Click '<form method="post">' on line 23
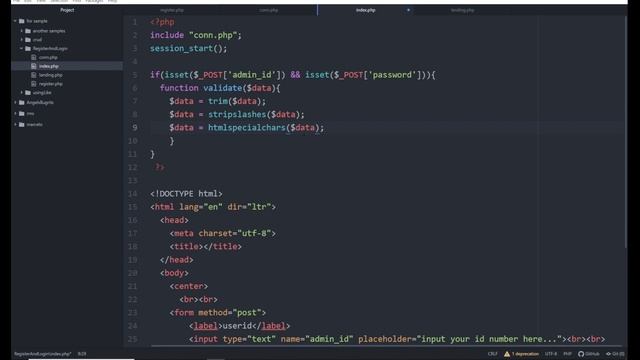This screenshot has height=360, width=640. 218,313
